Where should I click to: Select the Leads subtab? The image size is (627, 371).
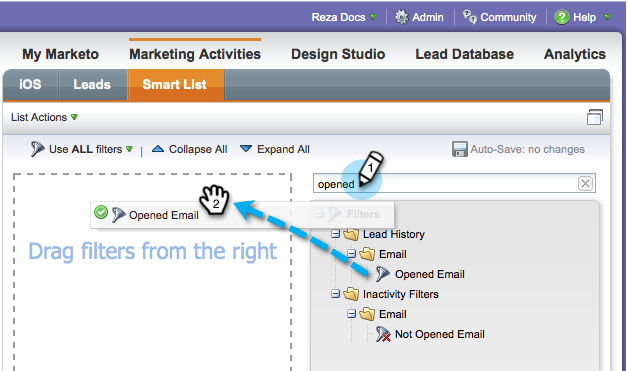pyautogui.click(x=92, y=84)
